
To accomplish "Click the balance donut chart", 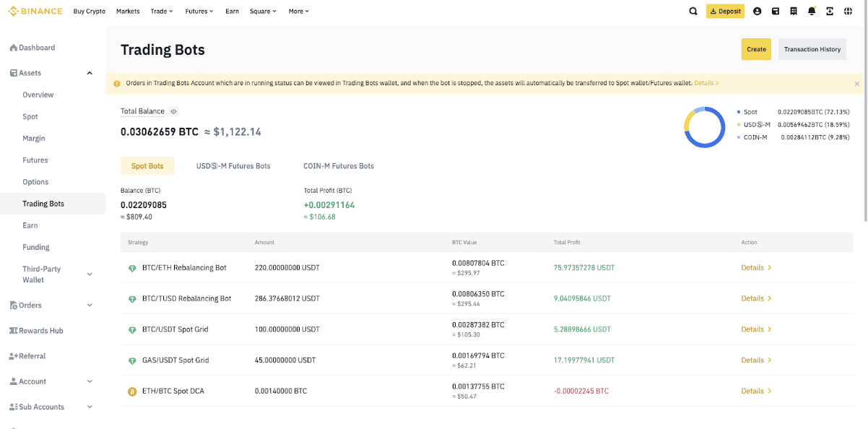I will coord(704,128).
